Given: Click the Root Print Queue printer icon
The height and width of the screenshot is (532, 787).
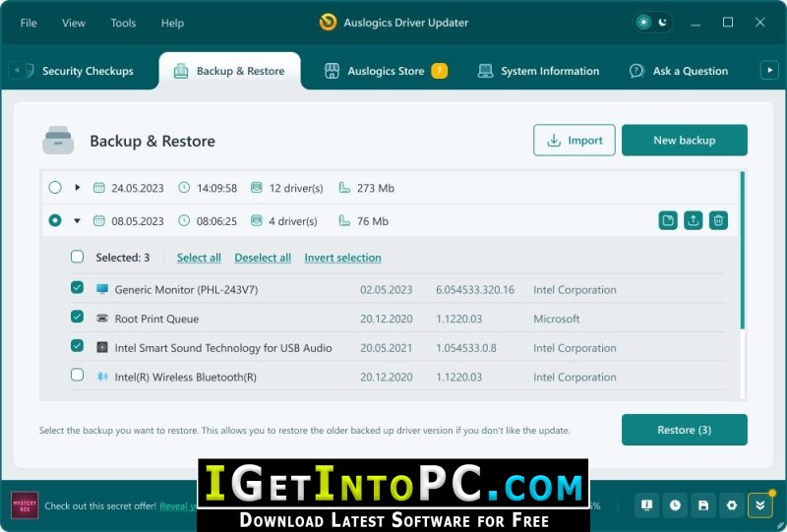Looking at the screenshot, I should point(102,319).
